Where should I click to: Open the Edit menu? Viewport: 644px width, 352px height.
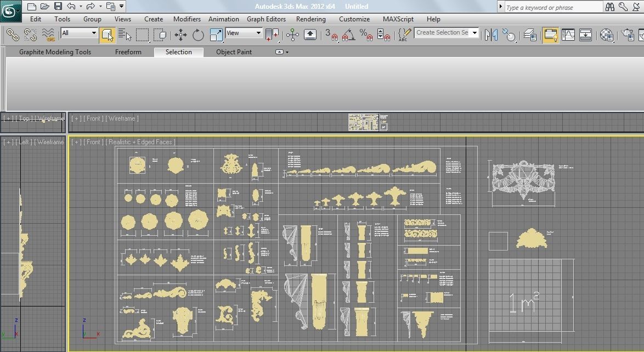click(36, 19)
